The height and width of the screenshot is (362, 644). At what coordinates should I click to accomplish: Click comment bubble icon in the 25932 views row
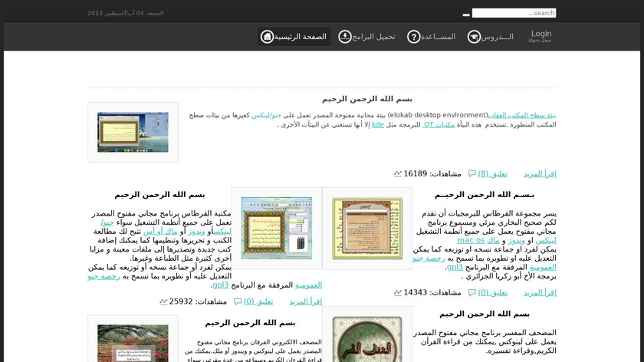[x=238, y=301]
